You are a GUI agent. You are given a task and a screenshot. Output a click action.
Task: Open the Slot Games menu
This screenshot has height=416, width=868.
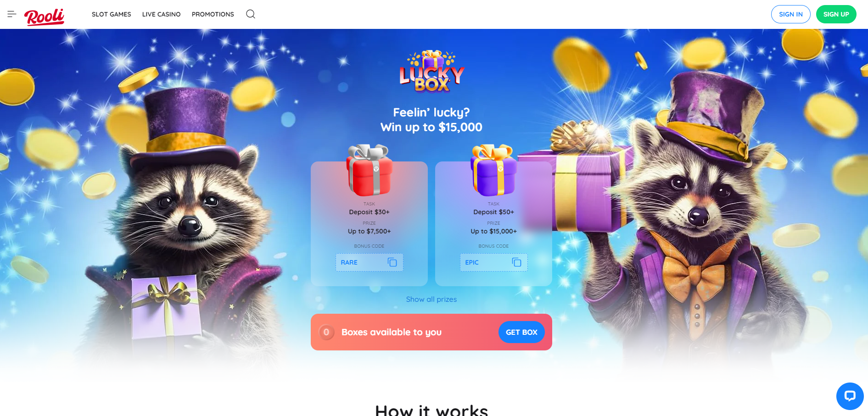112,14
